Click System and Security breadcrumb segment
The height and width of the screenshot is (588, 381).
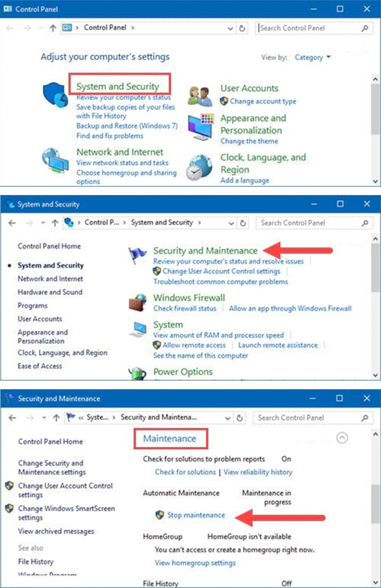[x=162, y=223]
